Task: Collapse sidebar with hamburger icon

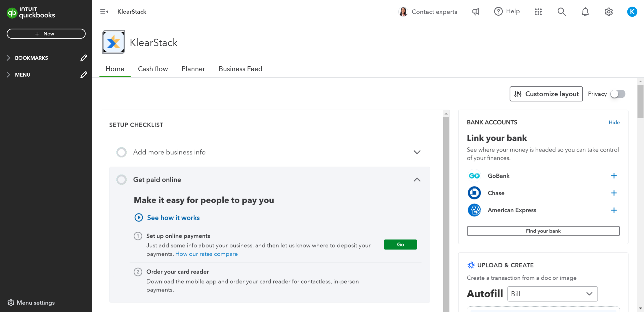Action: 104,12
